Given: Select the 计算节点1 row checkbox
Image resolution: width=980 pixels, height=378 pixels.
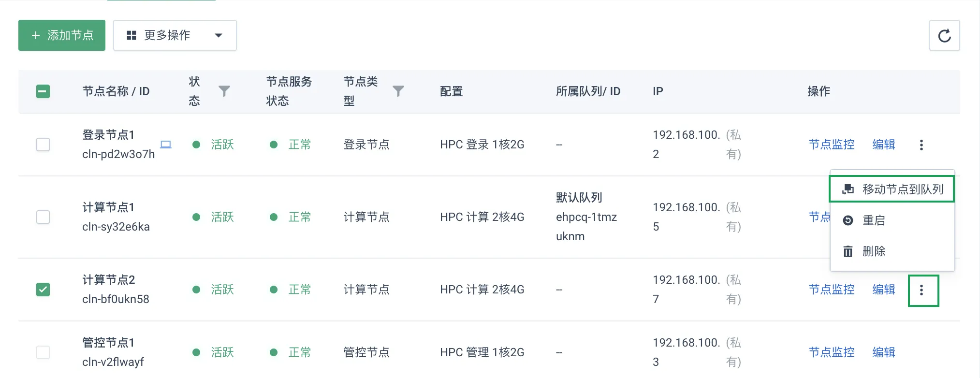Looking at the screenshot, I should [43, 217].
